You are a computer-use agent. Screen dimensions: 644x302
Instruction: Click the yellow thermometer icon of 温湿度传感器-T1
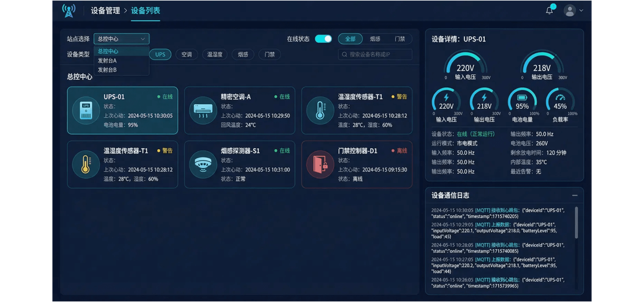[x=86, y=164]
